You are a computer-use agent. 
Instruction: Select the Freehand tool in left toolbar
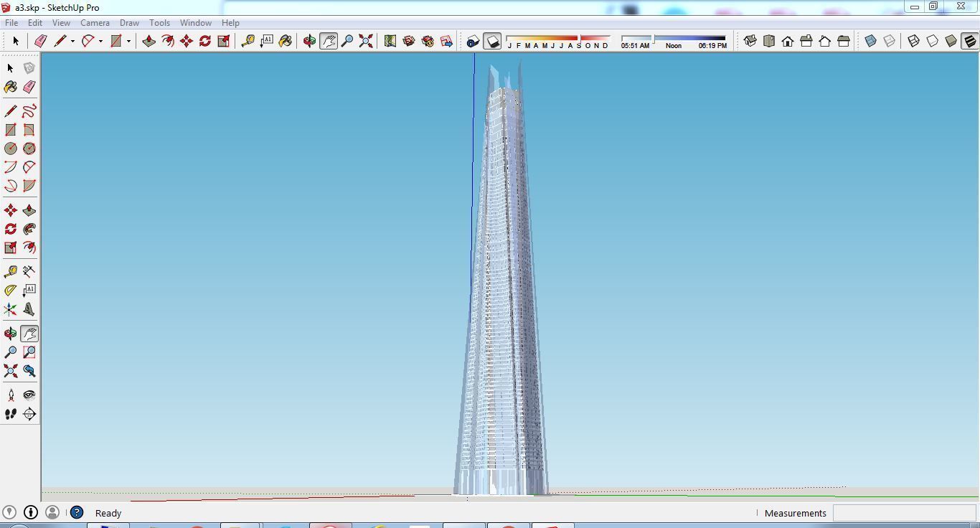(29, 111)
